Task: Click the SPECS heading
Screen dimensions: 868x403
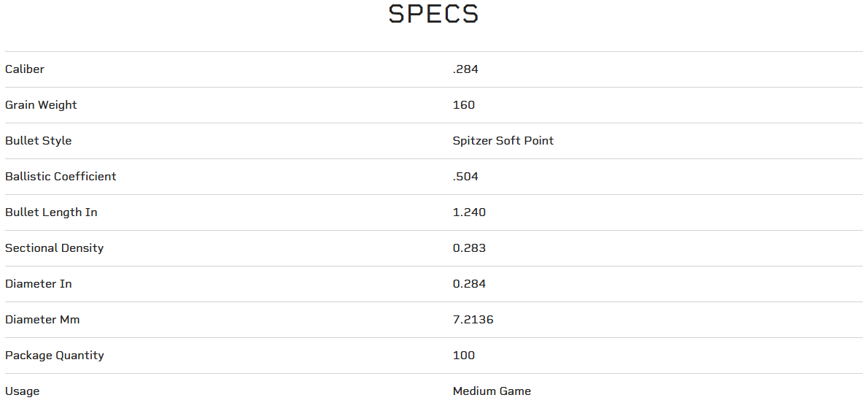Action: 433,15
